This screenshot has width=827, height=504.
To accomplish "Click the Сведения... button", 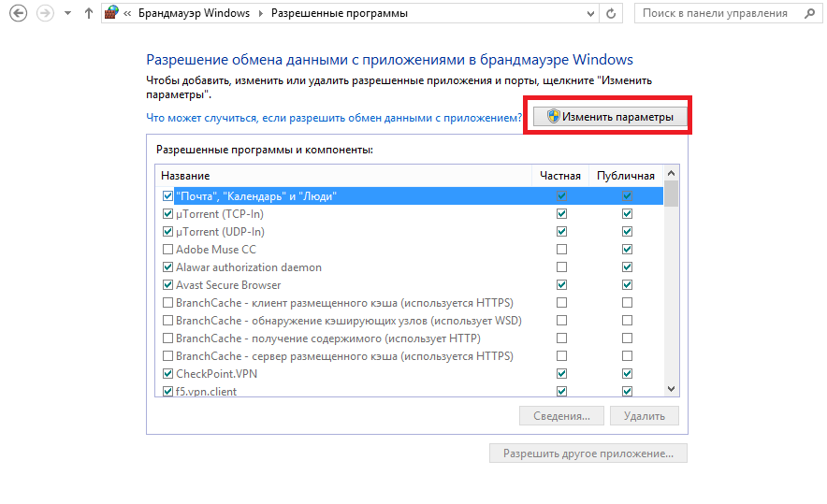I will pos(561,416).
